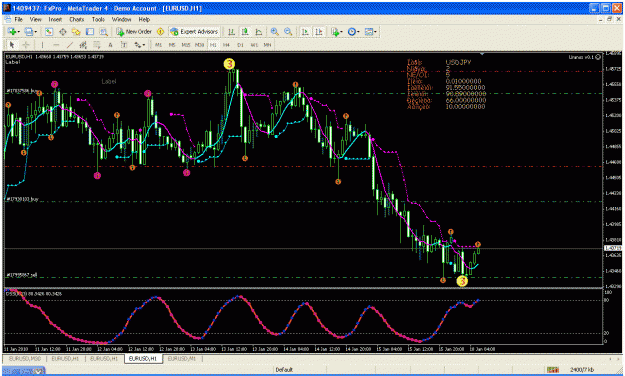
Task: Select the MN timeframe button
Action: coord(267,45)
